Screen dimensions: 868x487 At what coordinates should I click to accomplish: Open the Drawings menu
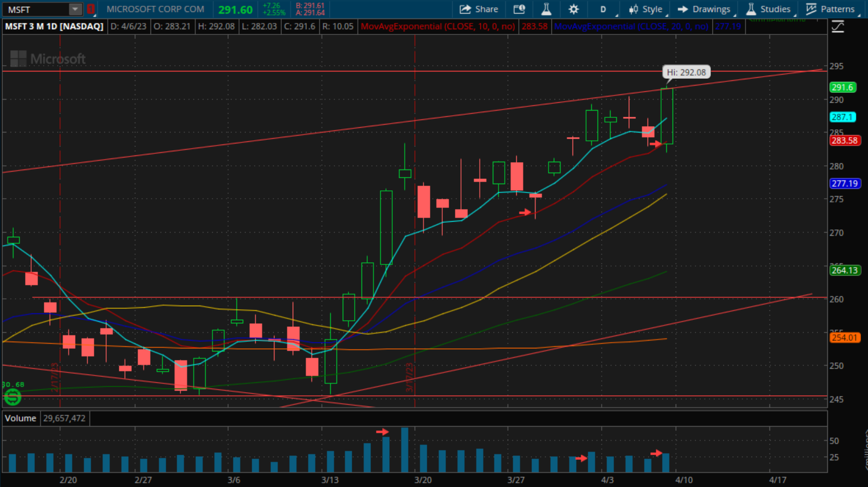[704, 9]
